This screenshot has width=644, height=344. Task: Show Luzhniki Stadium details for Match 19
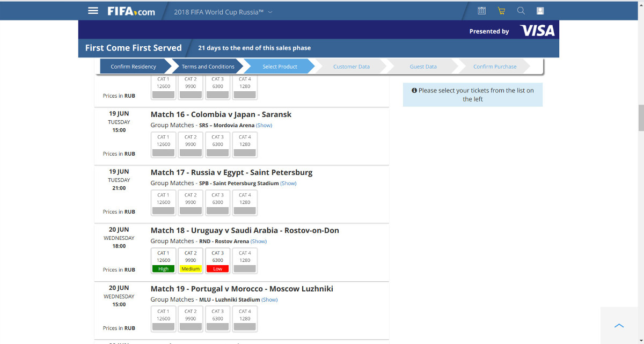click(x=269, y=299)
